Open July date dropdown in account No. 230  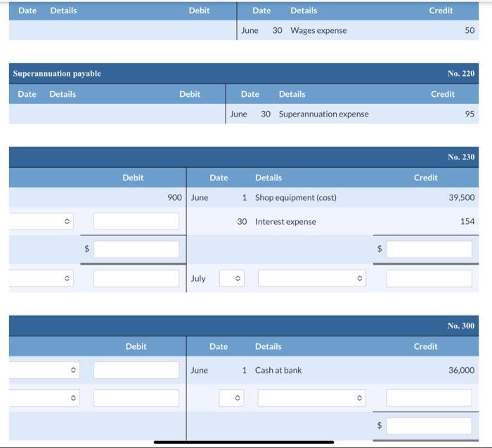click(x=231, y=278)
